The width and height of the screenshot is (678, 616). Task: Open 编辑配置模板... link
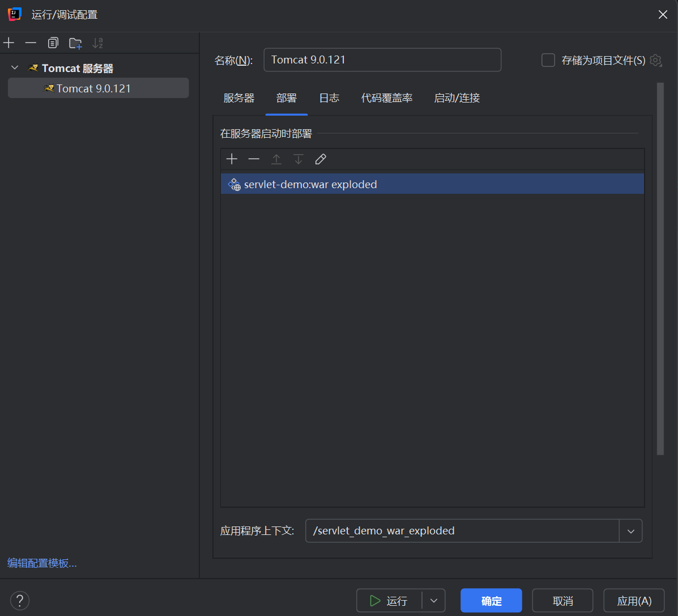coord(42,563)
